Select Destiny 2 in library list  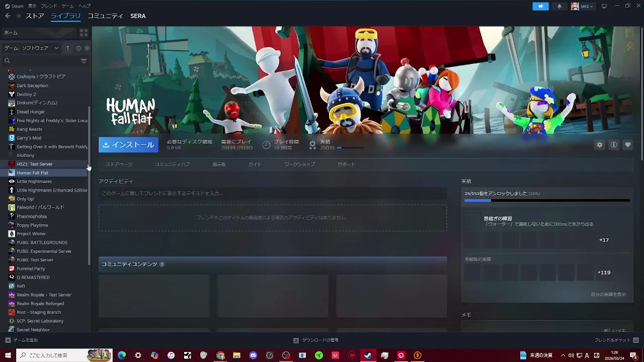[26, 94]
